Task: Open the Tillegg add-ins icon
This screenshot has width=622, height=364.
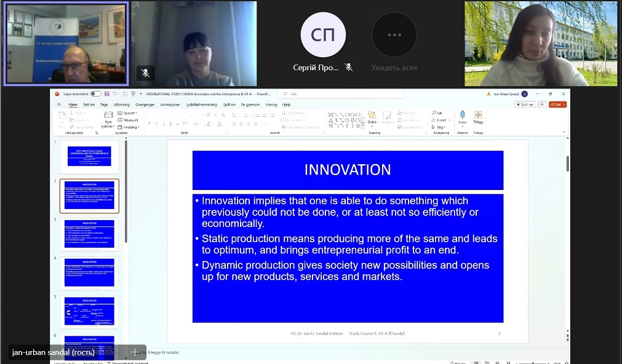Action: [478, 115]
